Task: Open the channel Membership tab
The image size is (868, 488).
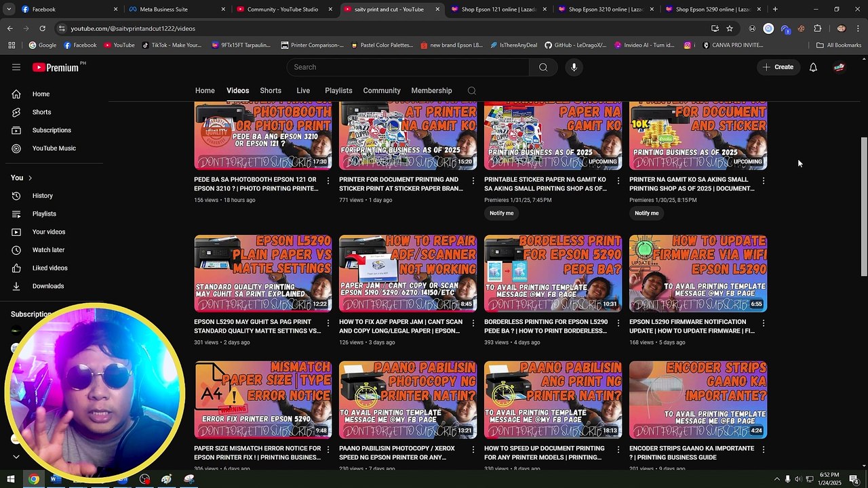Action: point(431,91)
